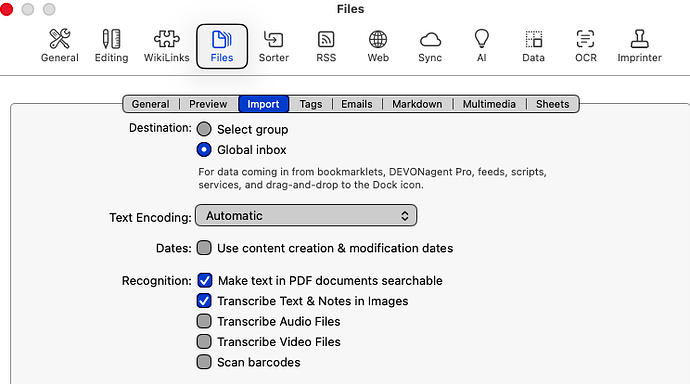Image resolution: width=690 pixels, height=384 pixels.
Task: Open the OCR settings pane
Action: coord(586,46)
